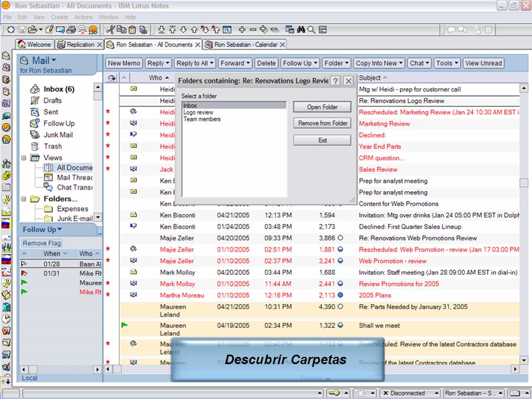Collapse the Views tree node
The width and height of the screenshot is (532, 399).
point(24,158)
